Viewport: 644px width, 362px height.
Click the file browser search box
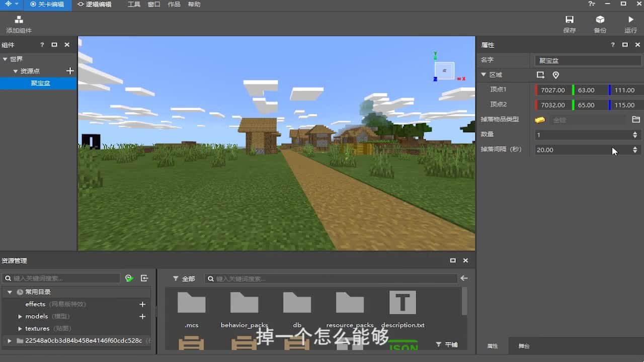(x=332, y=278)
